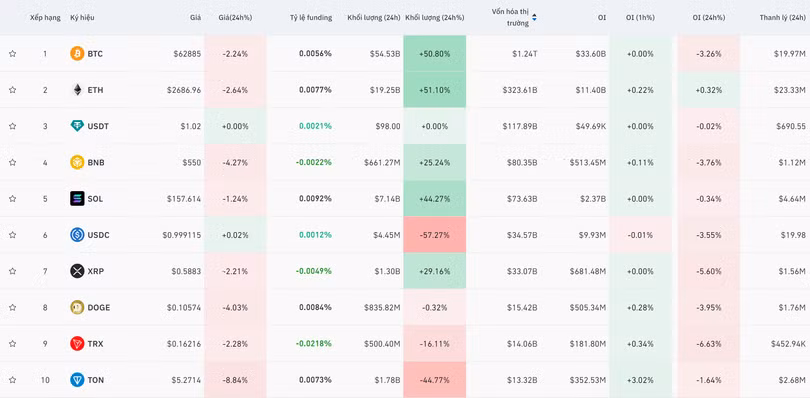The image size is (810, 398).
Task: Click BTC market cap $1.24T
Action: (x=525, y=54)
